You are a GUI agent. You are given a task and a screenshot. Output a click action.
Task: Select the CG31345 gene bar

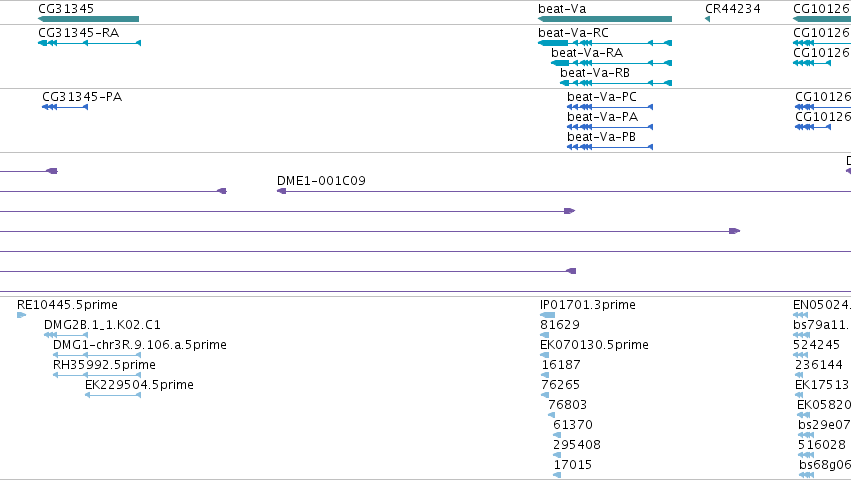tap(88, 19)
